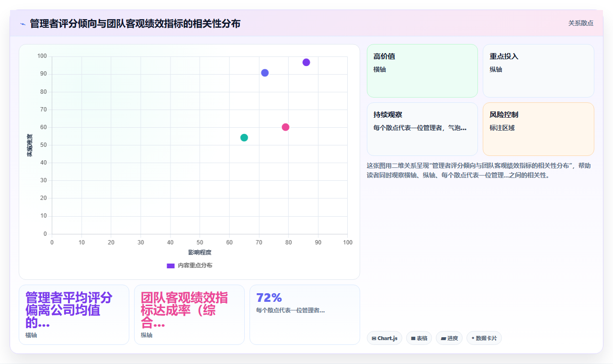613x364 pixels.
Task: Click the chart title heading text
Action: point(135,23)
